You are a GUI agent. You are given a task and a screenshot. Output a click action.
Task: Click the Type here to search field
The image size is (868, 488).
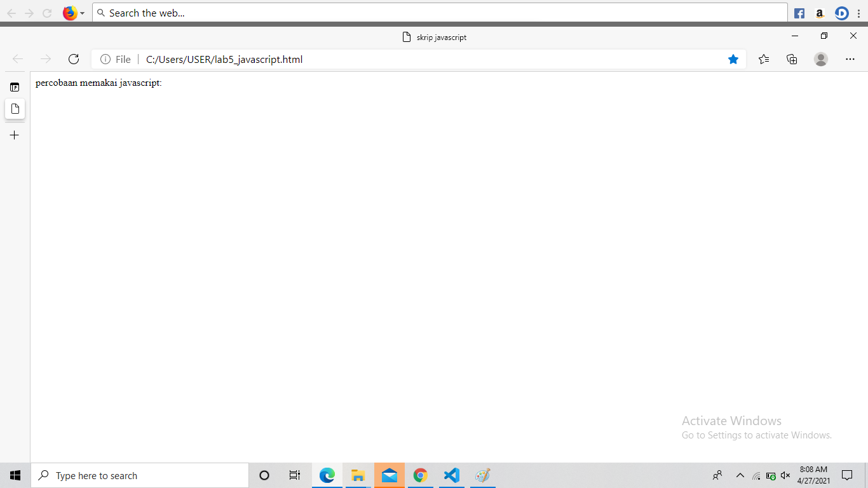pyautogui.click(x=140, y=475)
